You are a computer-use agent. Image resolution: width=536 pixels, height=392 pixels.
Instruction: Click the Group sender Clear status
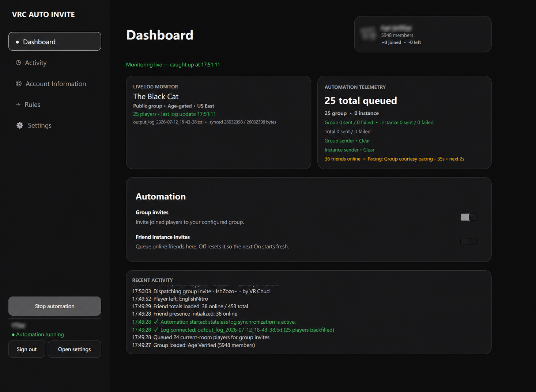click(x=347, y=141)
